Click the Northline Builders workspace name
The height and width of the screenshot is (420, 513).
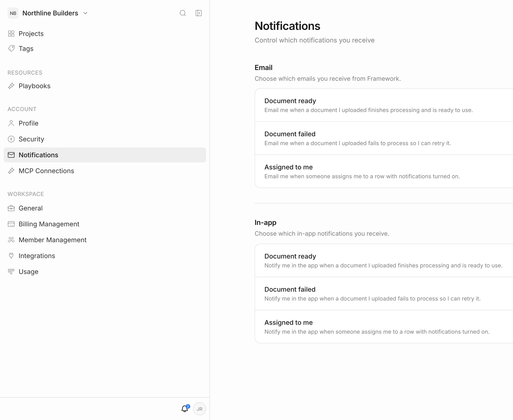point(50,13)
